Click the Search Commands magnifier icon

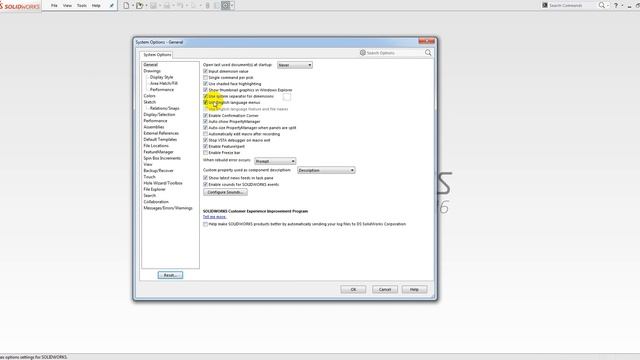pyautogui.click(x=602, y=5)
